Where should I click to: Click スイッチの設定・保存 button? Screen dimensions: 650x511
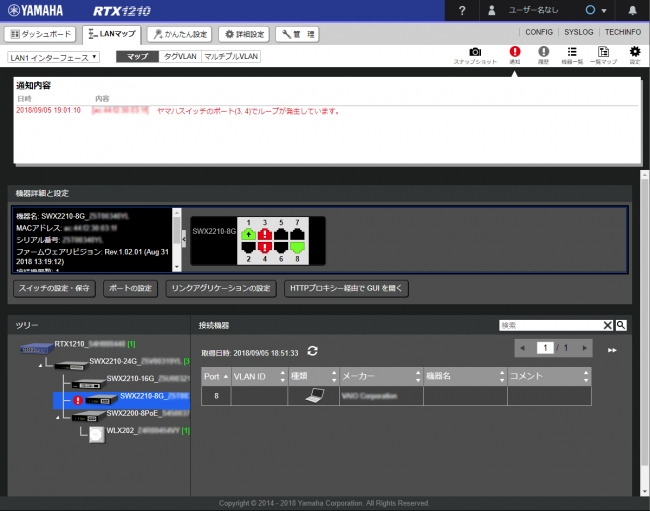click(x=54, y=288)
